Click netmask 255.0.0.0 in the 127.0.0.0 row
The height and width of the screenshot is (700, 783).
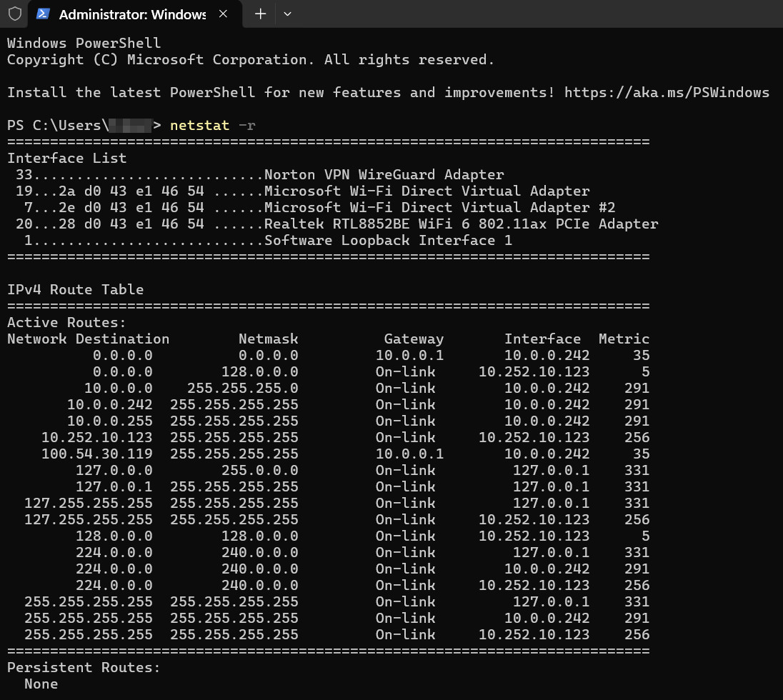(259, 470)
